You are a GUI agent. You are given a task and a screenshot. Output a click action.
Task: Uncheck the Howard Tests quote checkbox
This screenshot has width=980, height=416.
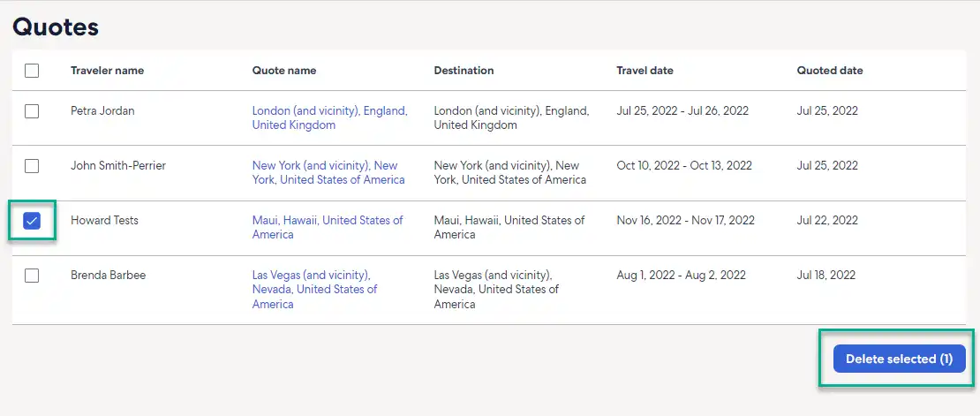pyautogui.click(x=31, y=221)
